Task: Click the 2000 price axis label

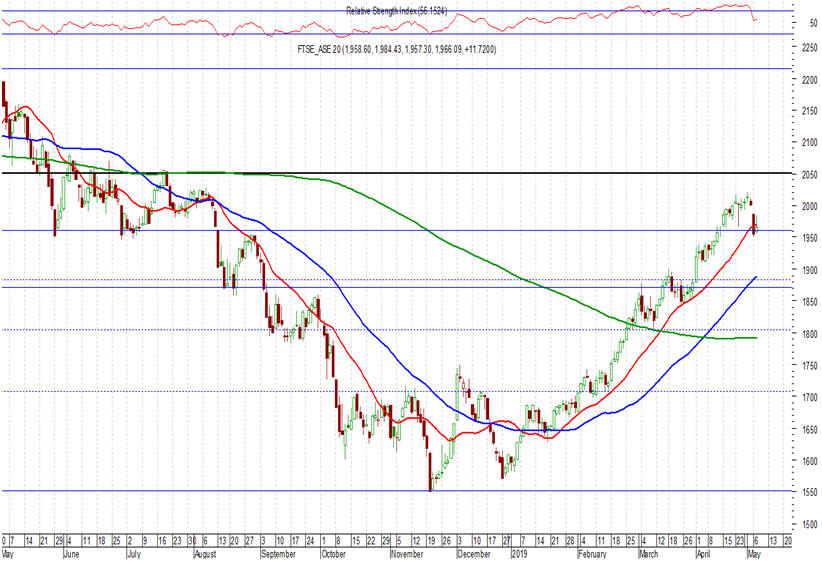Action: click(x=804, y=206)
